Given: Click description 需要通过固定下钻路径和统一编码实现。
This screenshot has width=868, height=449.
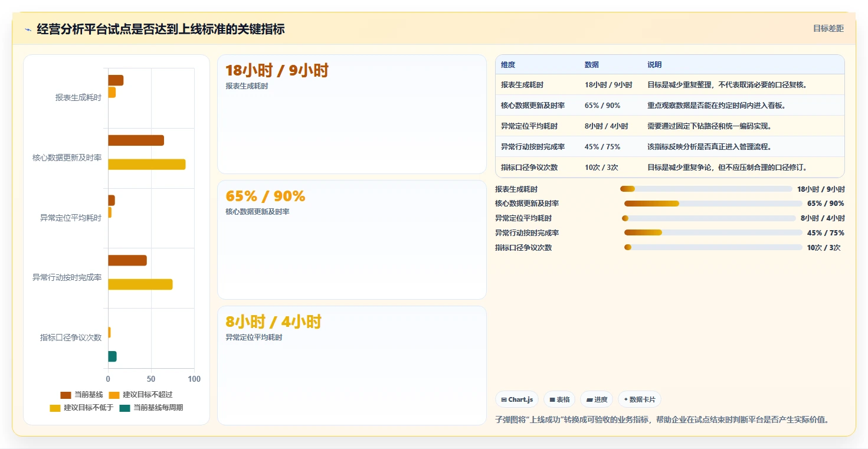Looking at the screenshot, I should coord(710,126).
